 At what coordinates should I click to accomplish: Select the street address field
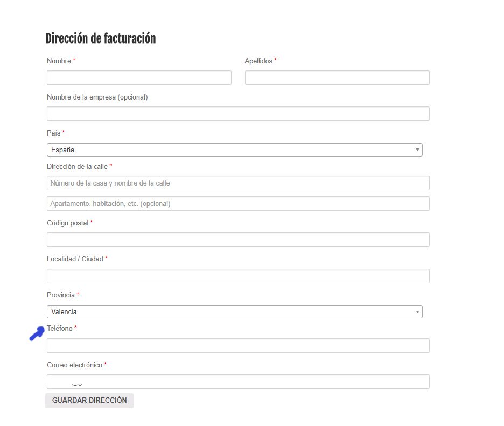[x=238, y=183]
